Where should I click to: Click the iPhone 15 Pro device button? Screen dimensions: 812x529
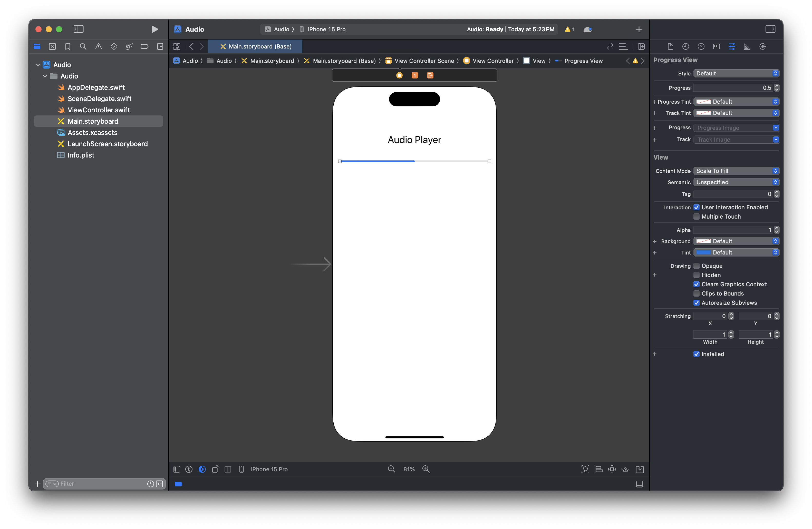(269, 469)
